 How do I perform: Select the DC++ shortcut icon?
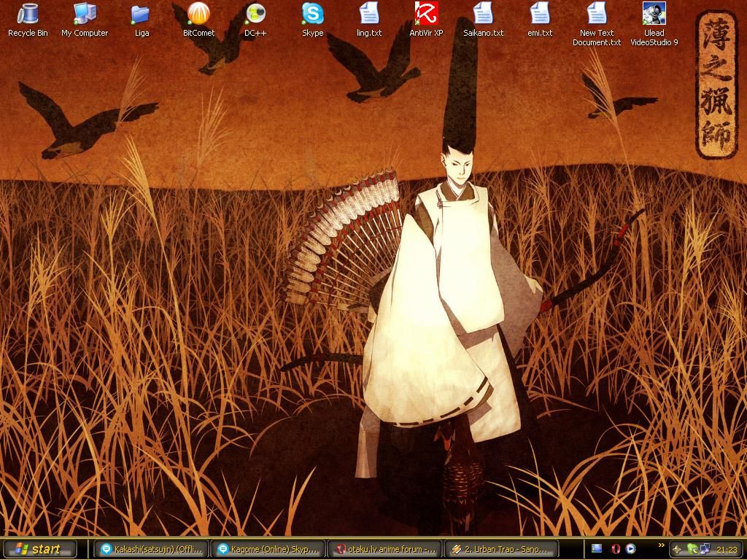(255, 20)
